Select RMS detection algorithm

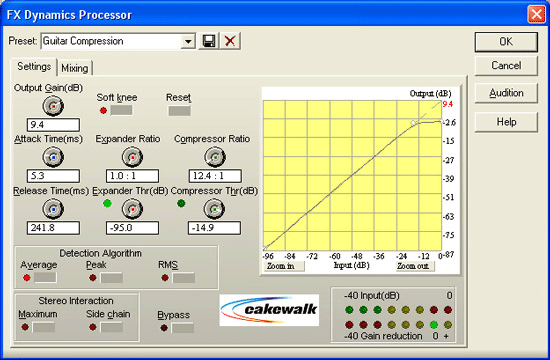(183, 278)
